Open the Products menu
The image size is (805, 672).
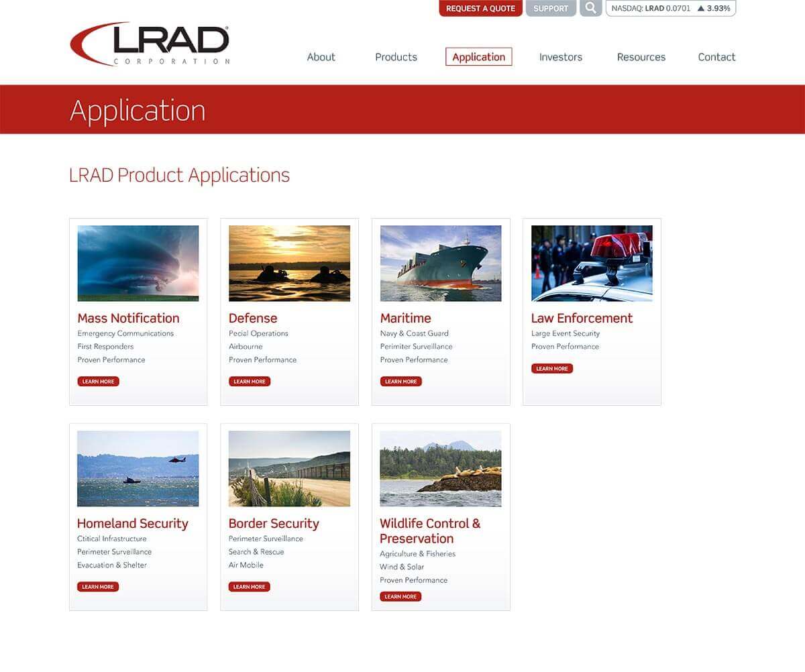click(396, 57)
